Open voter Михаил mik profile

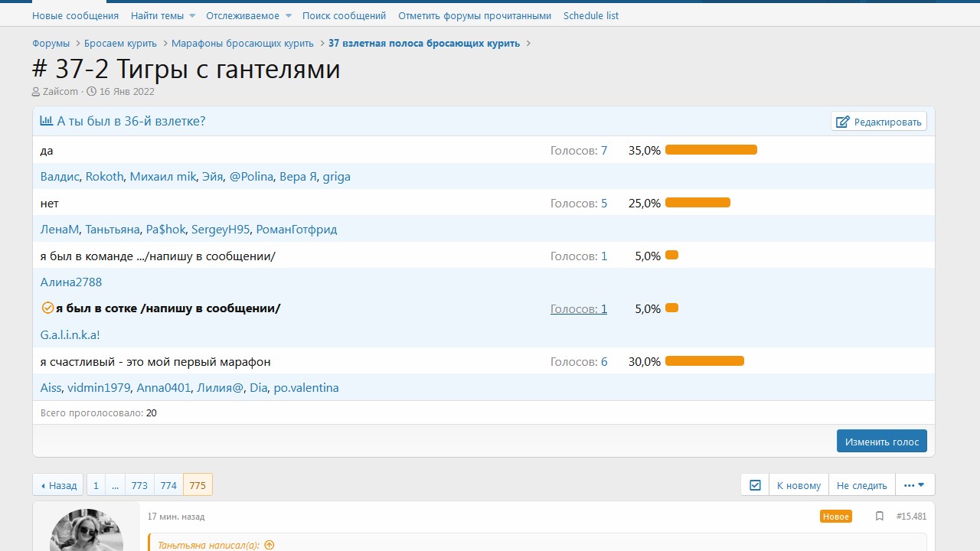pos(163,177)
